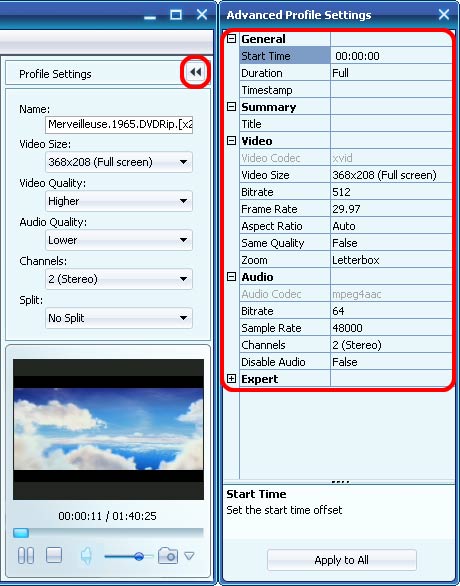Click the Apply to All button
This screenshot has width=460, height=586.
[342, 560]
